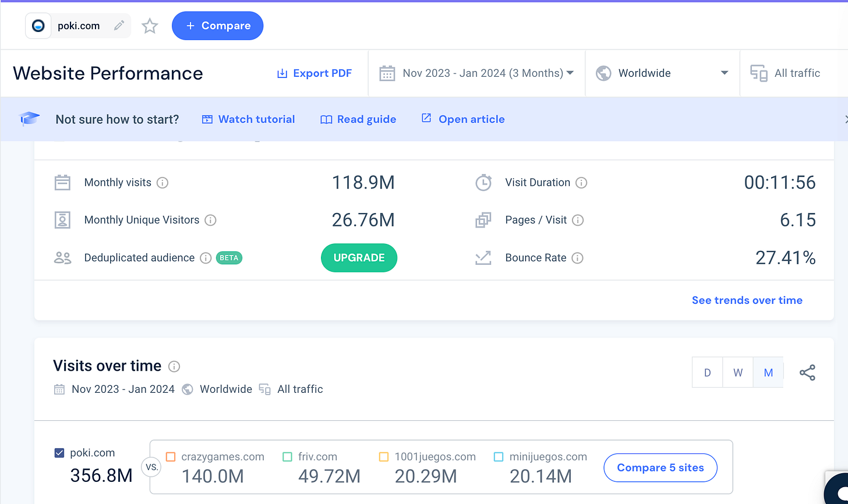Click the 140.0M crazygames.com visits value
The width and height of the screenshot is (848, 504).
coord(213,476)
